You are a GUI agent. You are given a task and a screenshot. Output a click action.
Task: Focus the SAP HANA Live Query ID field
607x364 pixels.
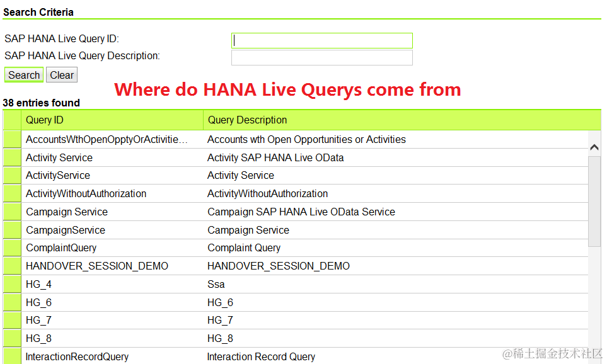point(321,40)
